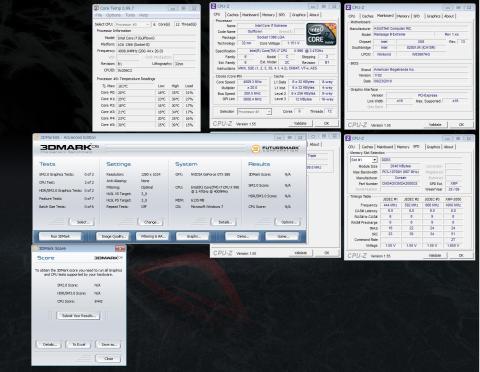This screenshot has height=372, width=480.
Task: Open the File menu in Core Temp
Action: (x=99, y=15)
